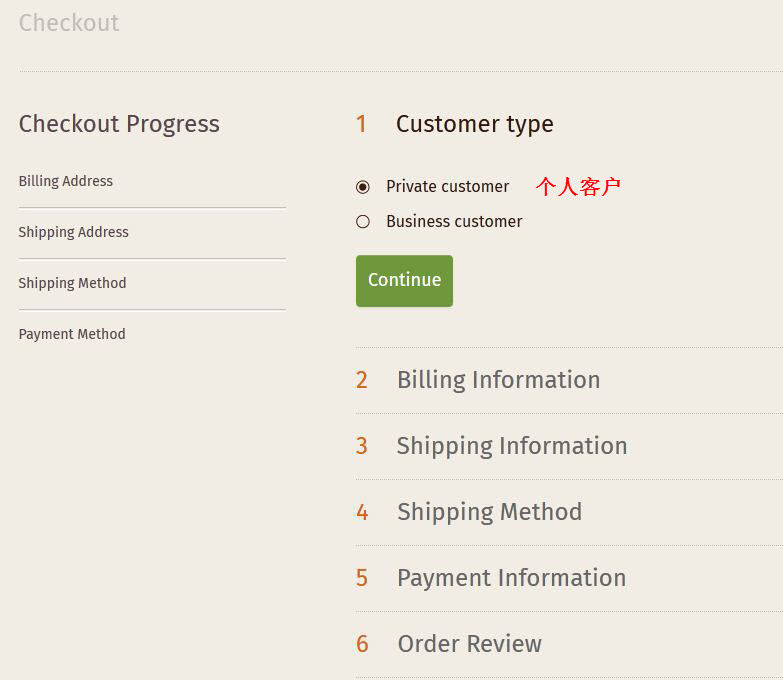
Task: Click the Business customer label text
Action: point(454,221)
